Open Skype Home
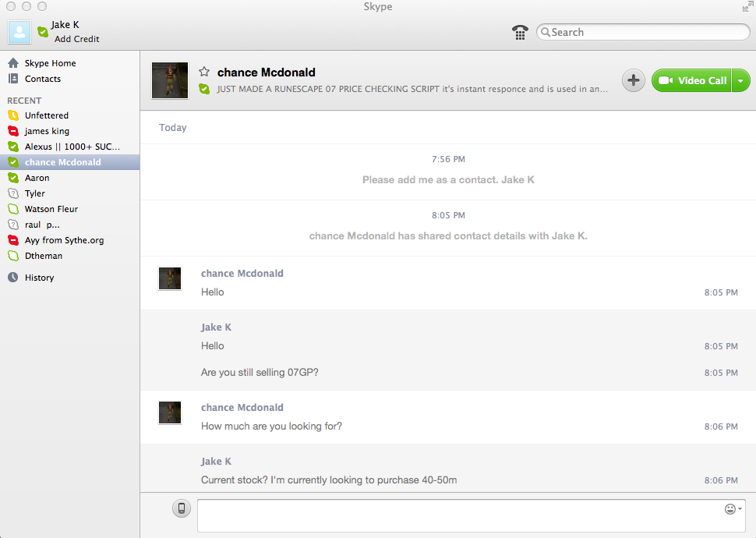Viewport: 756px width, 538px height. [x=70, y=63]
